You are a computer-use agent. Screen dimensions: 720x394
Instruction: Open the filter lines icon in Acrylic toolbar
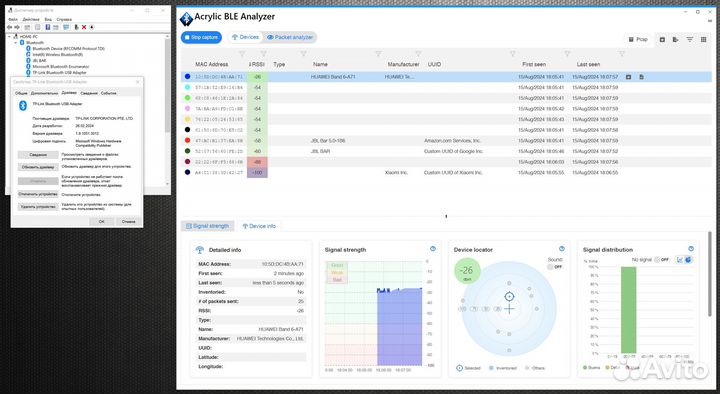(689, 39)
